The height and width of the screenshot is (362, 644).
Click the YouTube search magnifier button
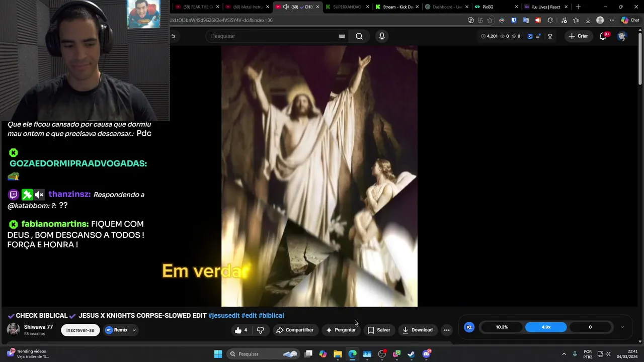pos(359,36)
